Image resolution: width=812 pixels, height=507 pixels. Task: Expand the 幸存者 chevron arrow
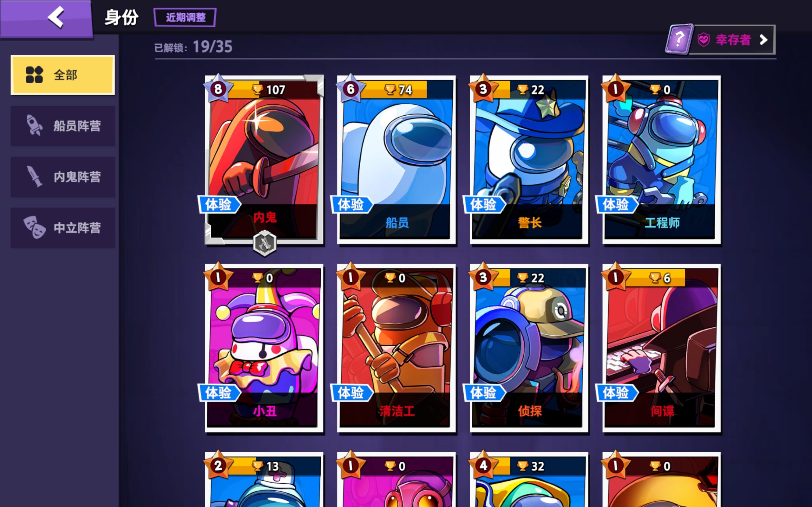coord(763,40)
